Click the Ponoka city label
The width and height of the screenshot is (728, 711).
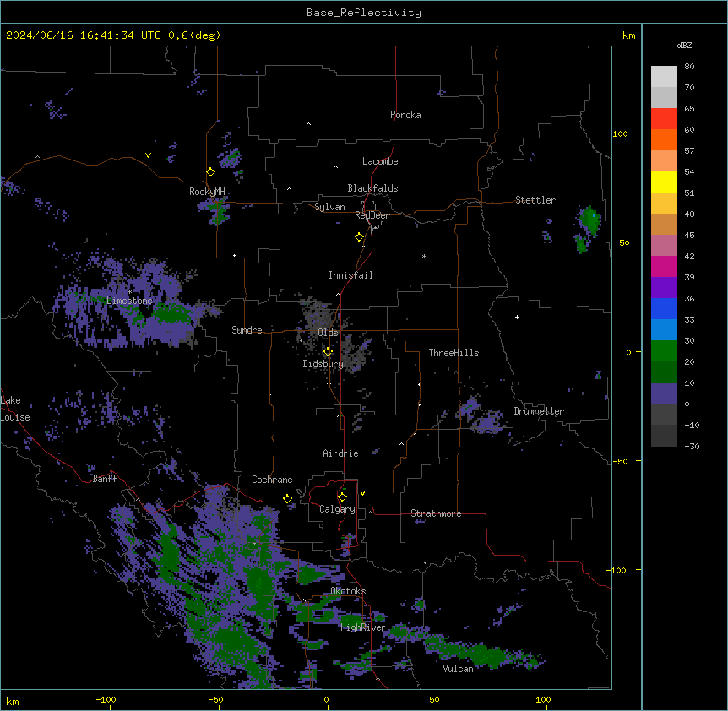point(405,115)
